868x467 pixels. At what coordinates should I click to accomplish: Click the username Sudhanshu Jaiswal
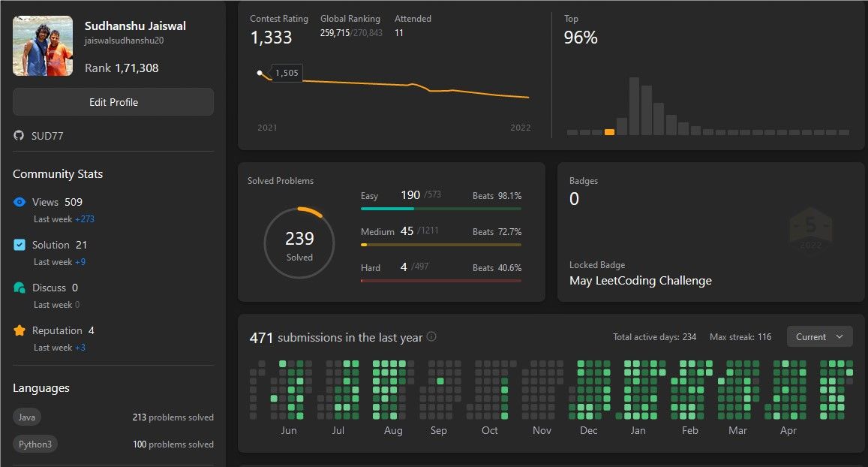(x=135, y=26)
